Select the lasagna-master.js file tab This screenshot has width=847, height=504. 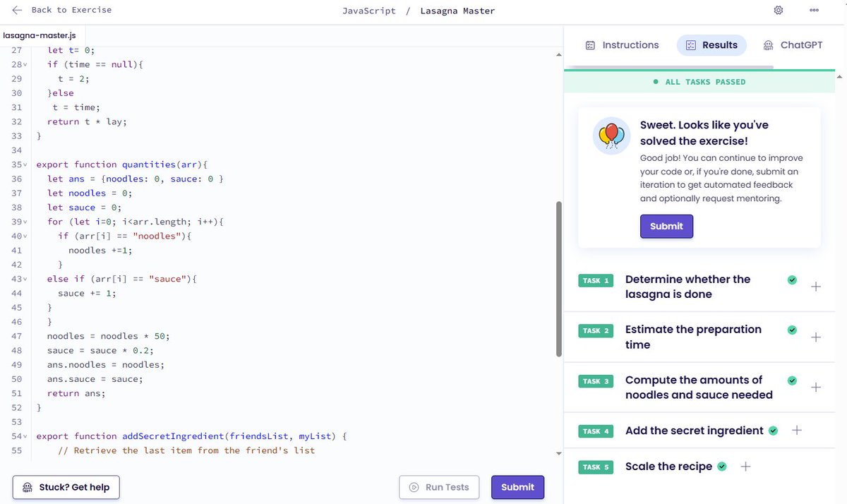pos(40,35)
